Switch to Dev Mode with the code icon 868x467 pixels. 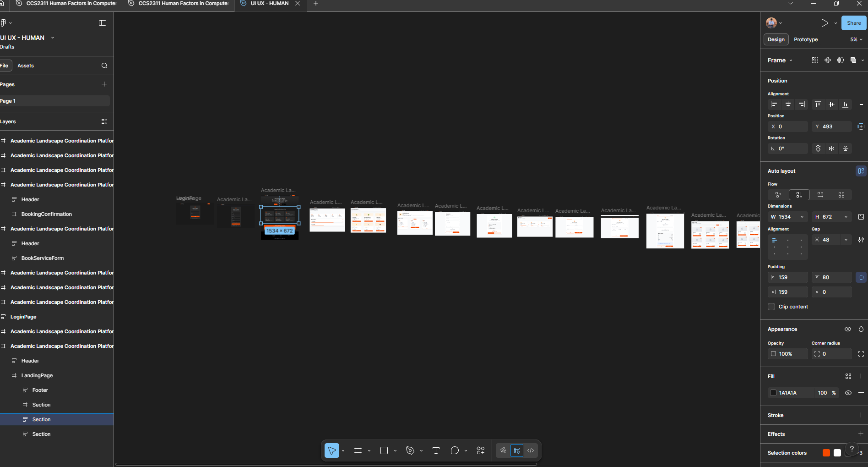point(531,451)
